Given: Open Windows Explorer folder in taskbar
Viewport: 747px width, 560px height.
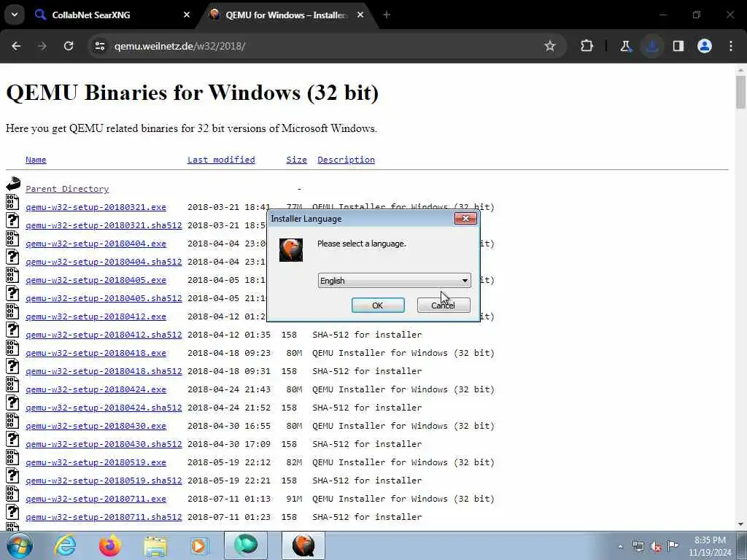Looking at the screenshot, I should [155, 545].
